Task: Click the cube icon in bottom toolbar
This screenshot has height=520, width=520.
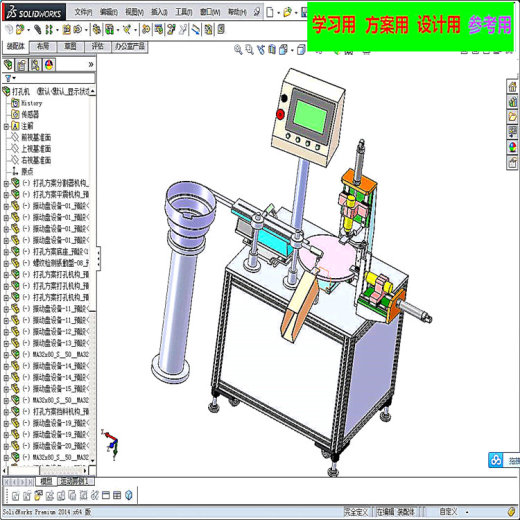Action: tap(129, 495)
